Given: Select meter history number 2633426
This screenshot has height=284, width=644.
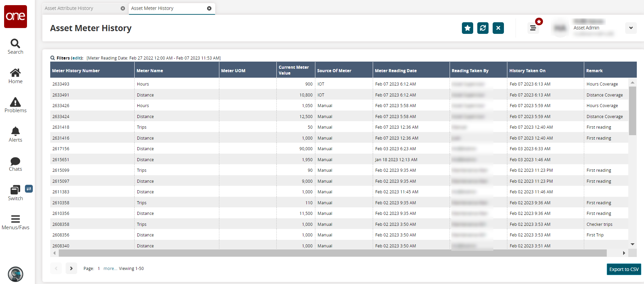Looking at the screenshot, I should tap(61, 106).
